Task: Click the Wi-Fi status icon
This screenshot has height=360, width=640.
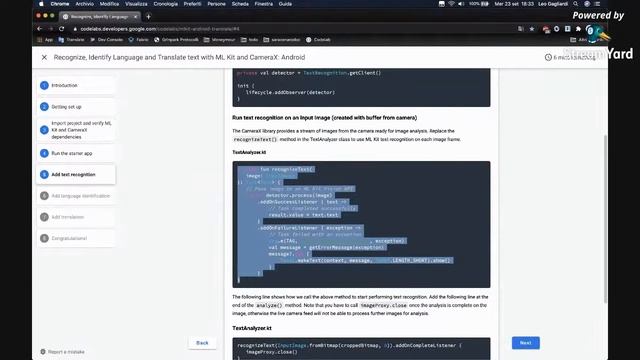Action: point(451,4)
